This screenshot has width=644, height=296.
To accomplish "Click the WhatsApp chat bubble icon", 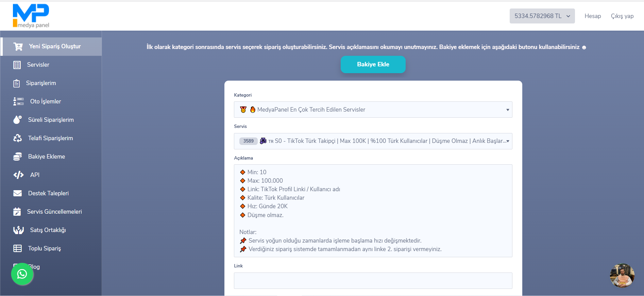I will coord(22,274).
